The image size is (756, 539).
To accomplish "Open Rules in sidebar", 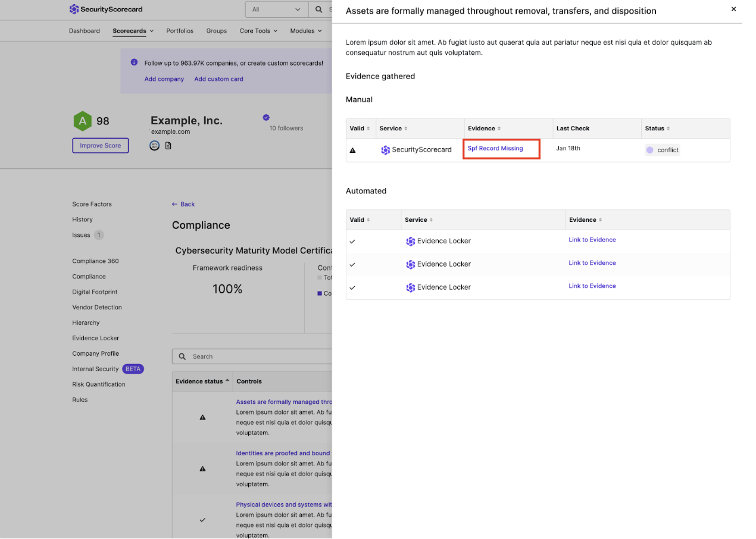I will pyautogui.click(x=80, y=400).
